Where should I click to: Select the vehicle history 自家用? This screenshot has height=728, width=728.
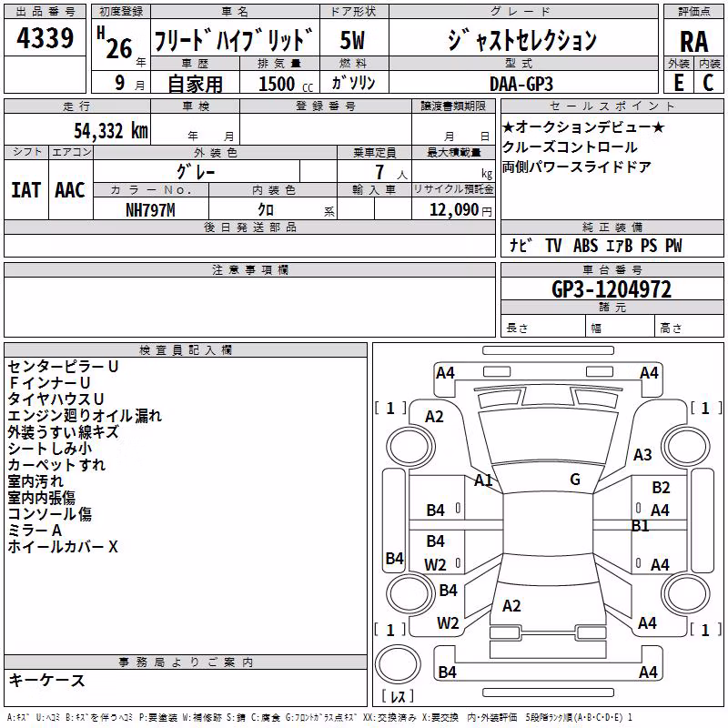click(195, 84)
